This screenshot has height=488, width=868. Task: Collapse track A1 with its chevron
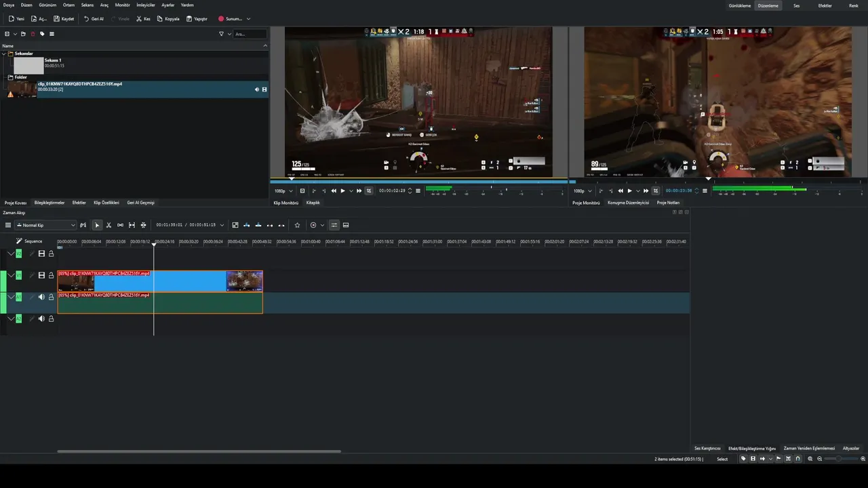[x=11, y=297]
